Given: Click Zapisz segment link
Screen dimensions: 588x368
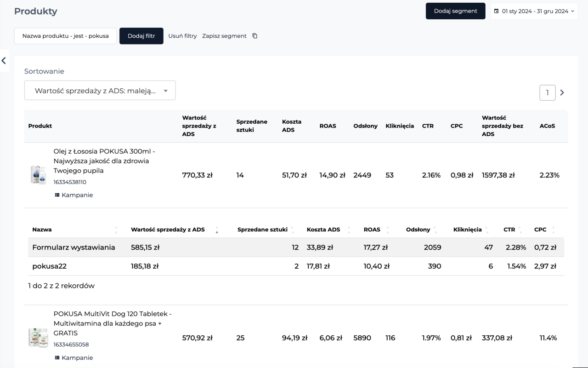Looking at the screenshot, I should click(x=224, y=36).
